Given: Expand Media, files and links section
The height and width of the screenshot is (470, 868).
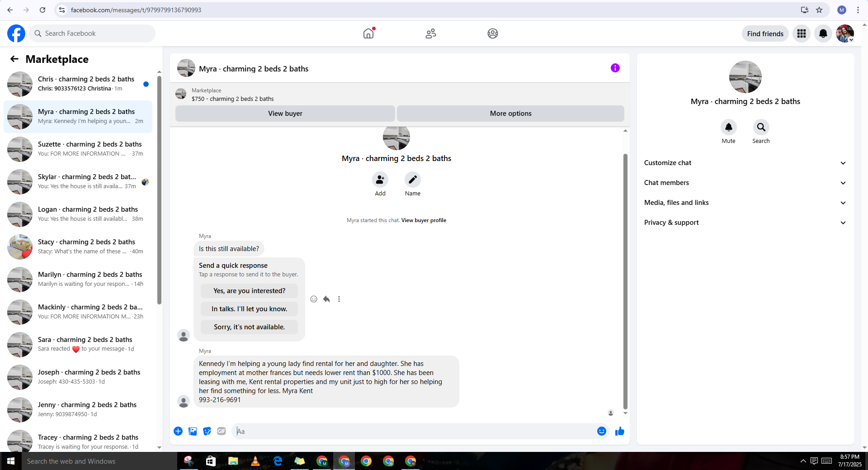Looking at the screenshot, I should pos(745,203).
